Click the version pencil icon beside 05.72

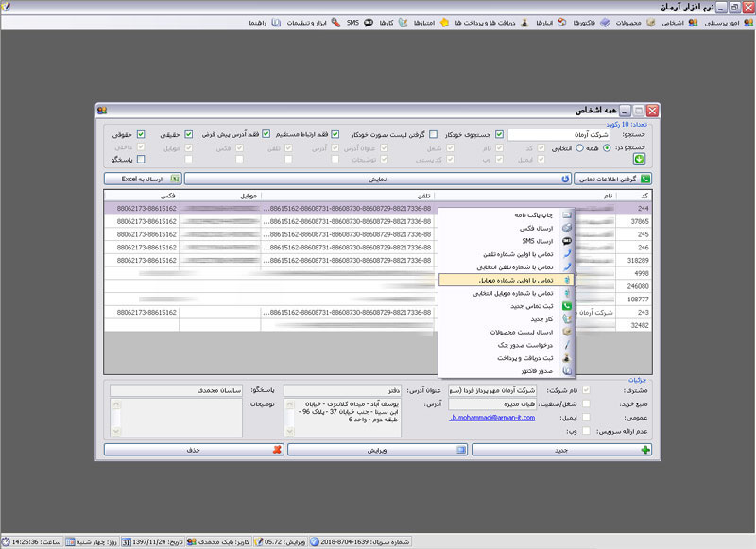pos(258,541)
